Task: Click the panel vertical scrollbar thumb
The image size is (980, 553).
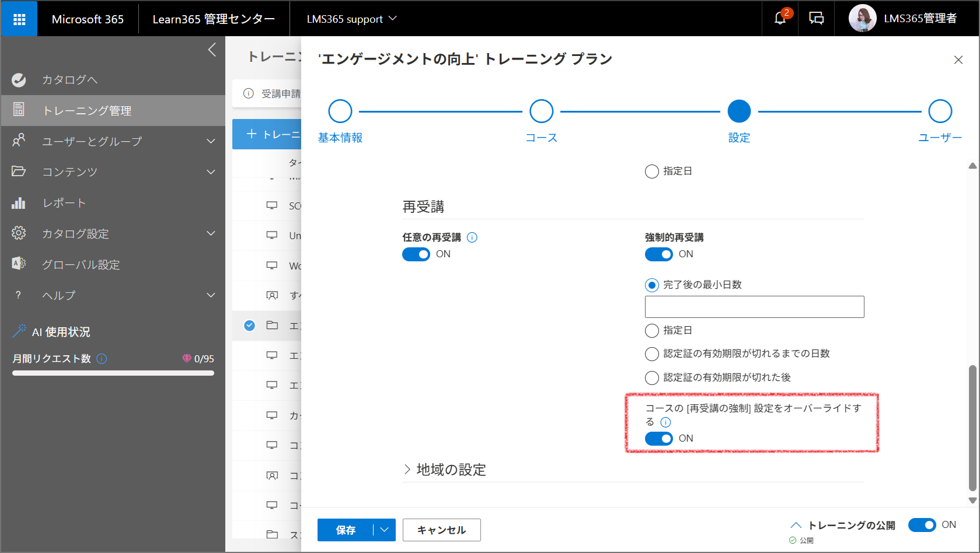Action: (x=972, y=428)
